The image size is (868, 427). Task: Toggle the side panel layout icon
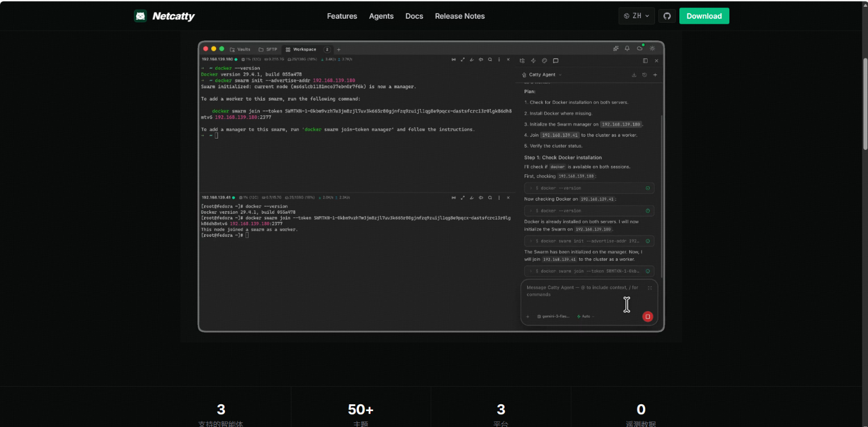coord(645,61)
